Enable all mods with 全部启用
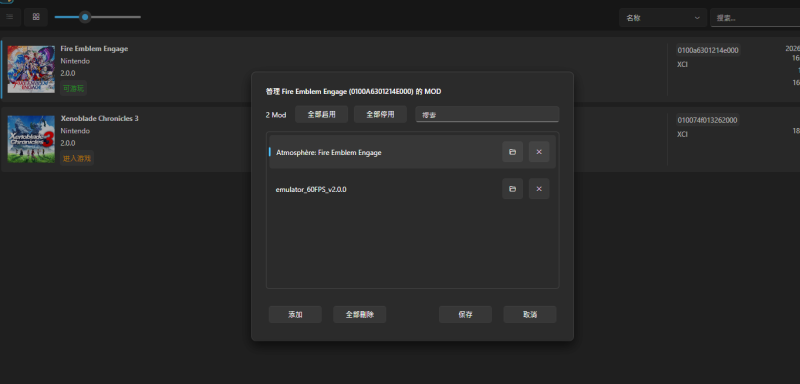The width and height of the screenshot is (800, 384). tap(321, 114)
